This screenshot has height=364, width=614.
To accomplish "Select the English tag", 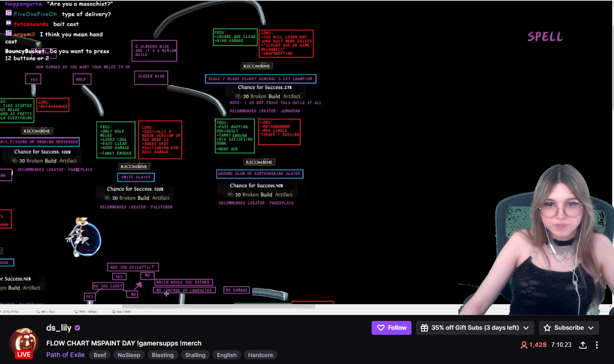I will pyautogui.click(x=227, y=355).
